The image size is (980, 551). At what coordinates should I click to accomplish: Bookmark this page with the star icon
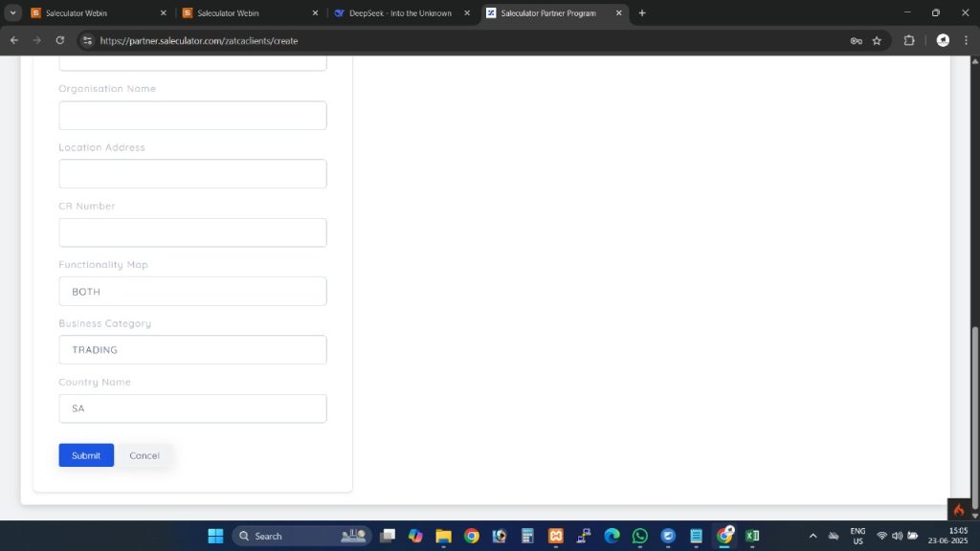877,40
